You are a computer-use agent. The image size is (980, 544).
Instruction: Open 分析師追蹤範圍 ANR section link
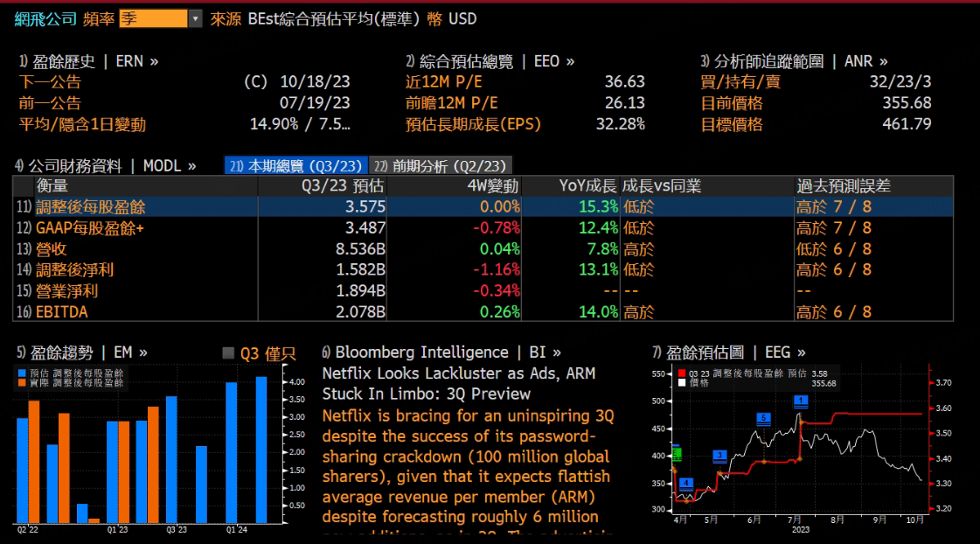[x=794, y=61]
